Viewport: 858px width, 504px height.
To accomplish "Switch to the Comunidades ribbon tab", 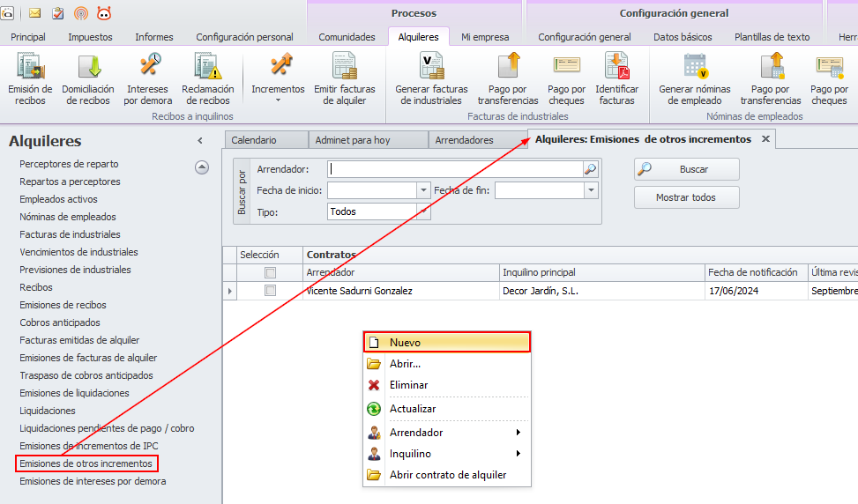I will pyautogui.click(x=347, y=37).
